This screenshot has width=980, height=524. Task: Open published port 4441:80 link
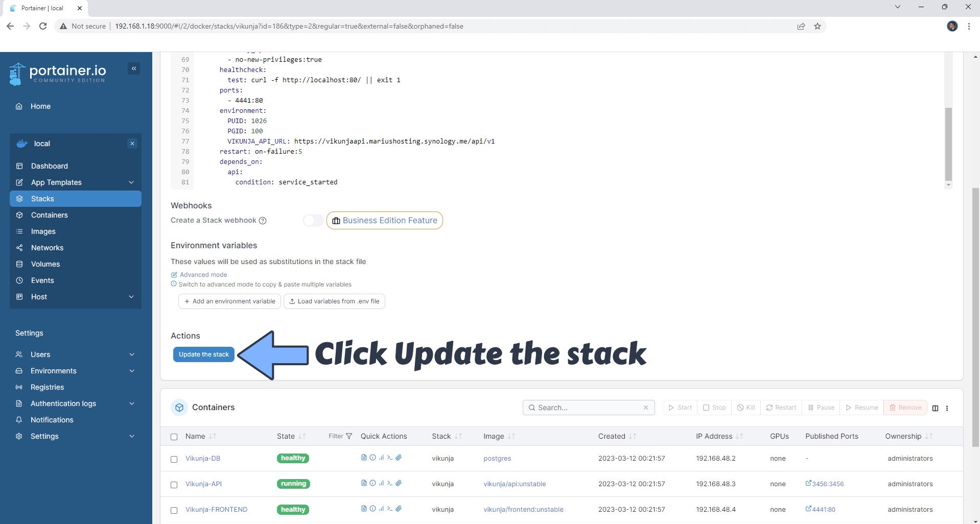click(x=820, y=509)
